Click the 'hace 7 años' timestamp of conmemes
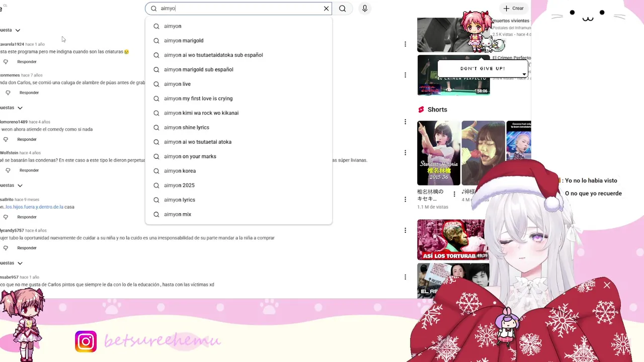This screenshot has height=362, width=644. (x=32, y=75)
